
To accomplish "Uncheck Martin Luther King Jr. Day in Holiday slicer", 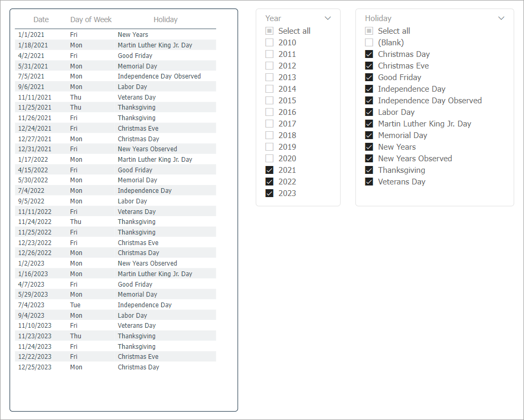I will (369, 124).
